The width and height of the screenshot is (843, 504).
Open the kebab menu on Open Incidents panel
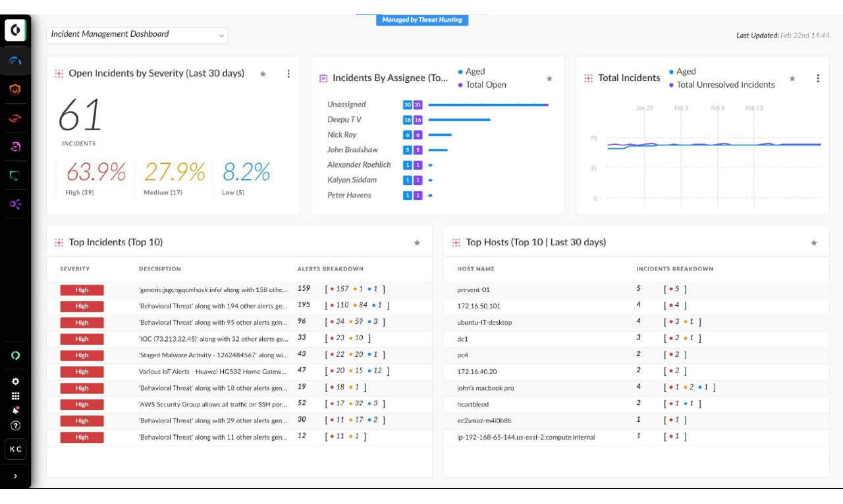point(288,74)
